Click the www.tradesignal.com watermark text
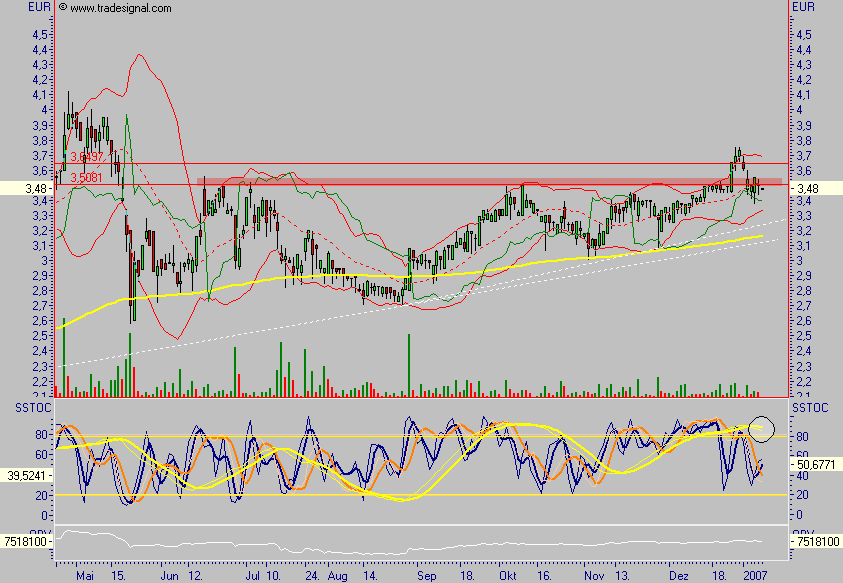Image resolution: width=843 pixels, height=583 pixels. pos(120,8)
